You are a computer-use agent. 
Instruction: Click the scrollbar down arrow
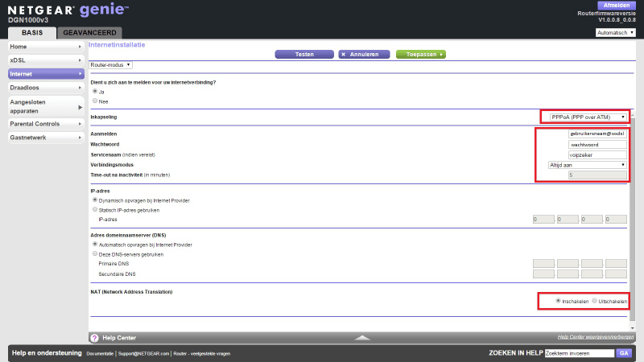coord(633,328)
